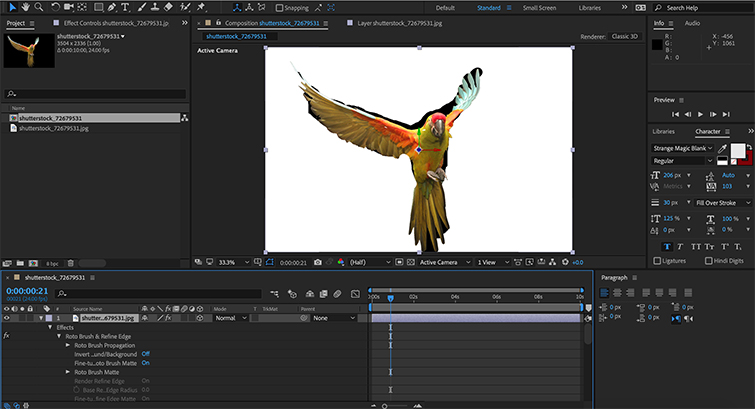The width and height of the screenshot is (755, 409).
Task: Select the Rotation tool
Action: pos(55,7)
